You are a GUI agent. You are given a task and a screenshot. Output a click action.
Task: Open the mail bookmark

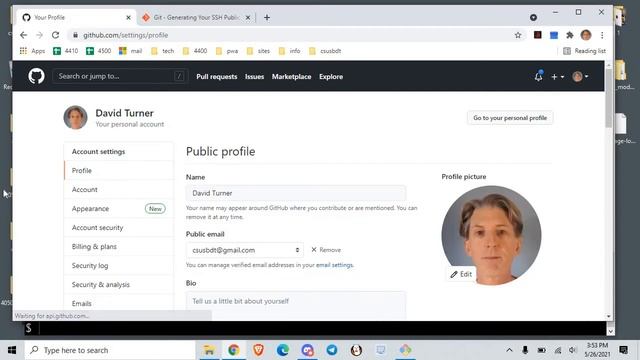point(131,51)
